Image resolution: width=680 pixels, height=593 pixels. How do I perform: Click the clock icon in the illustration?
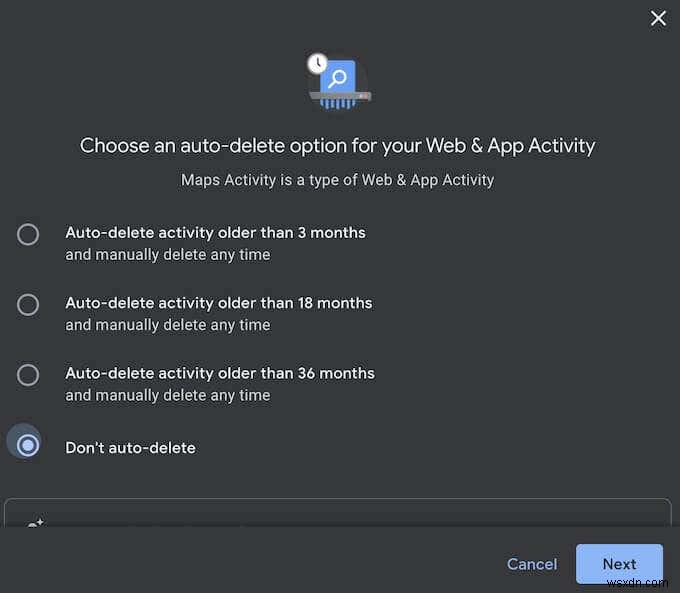[318, 63]
